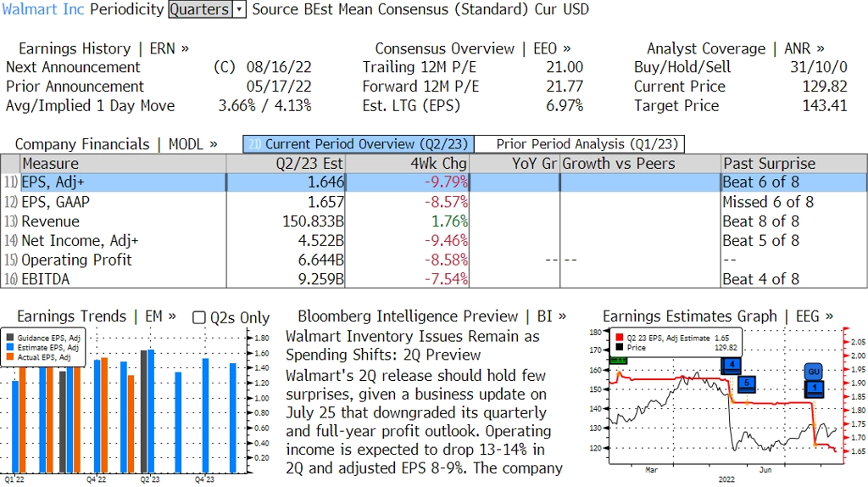The width and height of the screenshot is (868, 487).
Task: Click event marker 5 on estimates graph
Action: [x=746, y=384]
